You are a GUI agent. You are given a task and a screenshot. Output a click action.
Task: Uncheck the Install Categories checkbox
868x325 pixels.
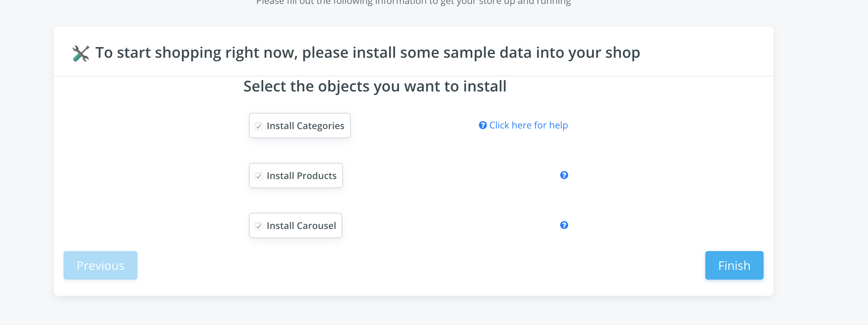258,126
